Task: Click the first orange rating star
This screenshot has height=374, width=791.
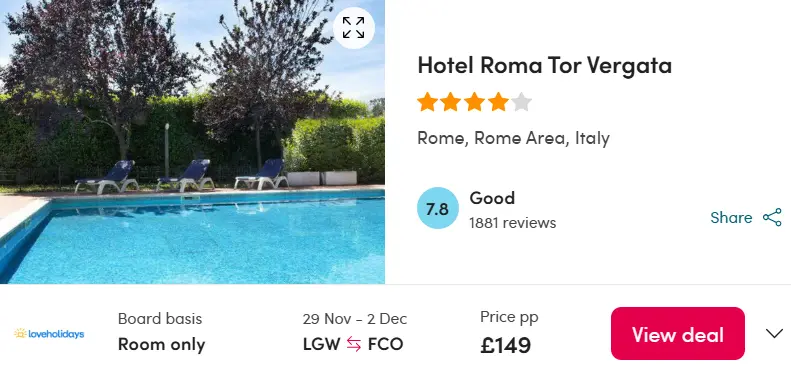Action: (x=427, y=102)
